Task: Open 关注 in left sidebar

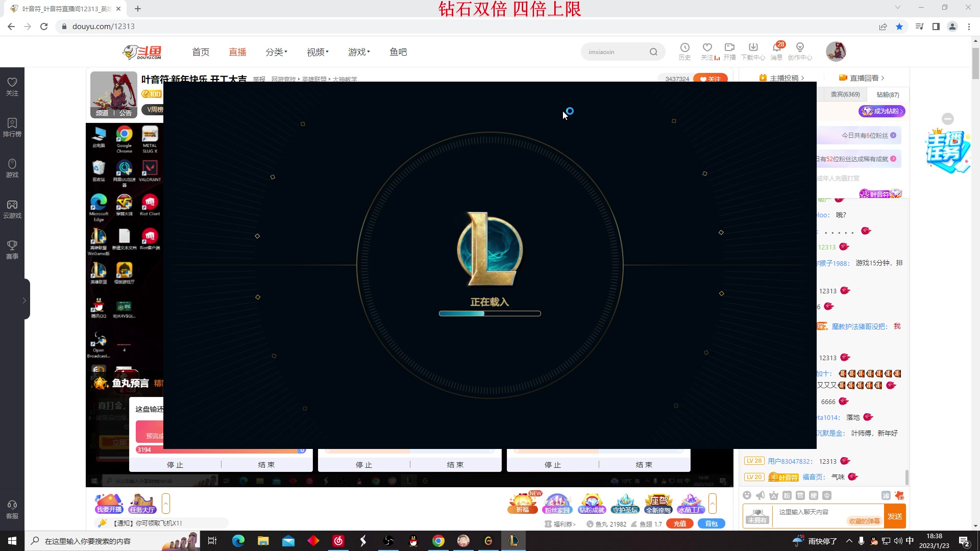Action: click(12, 87)
